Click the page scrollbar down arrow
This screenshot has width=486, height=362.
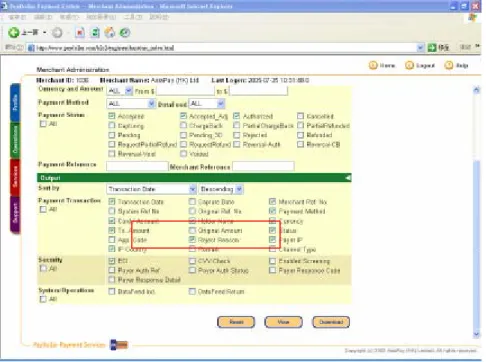click(477, 334)
